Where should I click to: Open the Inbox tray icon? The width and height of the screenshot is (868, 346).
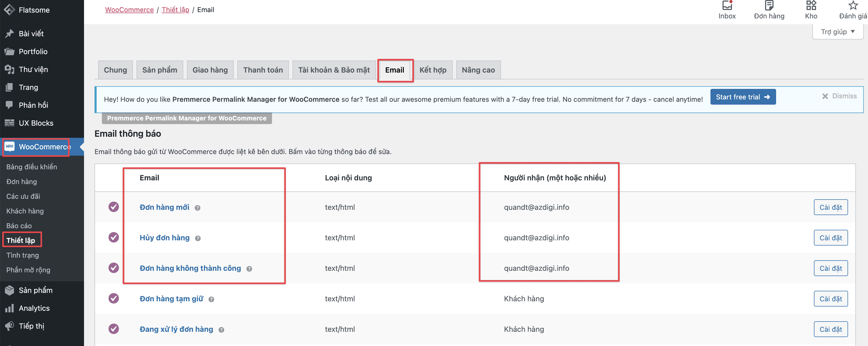point(727,6)
